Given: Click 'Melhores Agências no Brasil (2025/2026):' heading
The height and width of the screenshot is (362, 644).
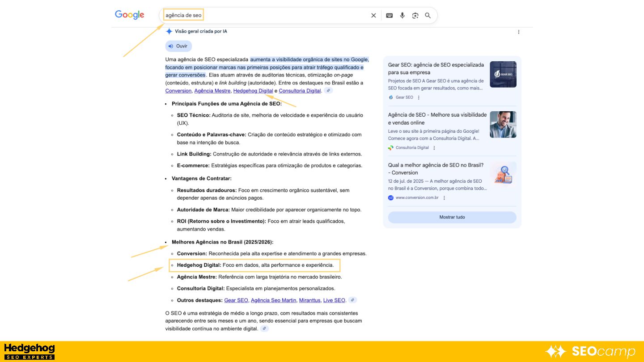Looking at the screenshot, I should [x=223, y=242].
